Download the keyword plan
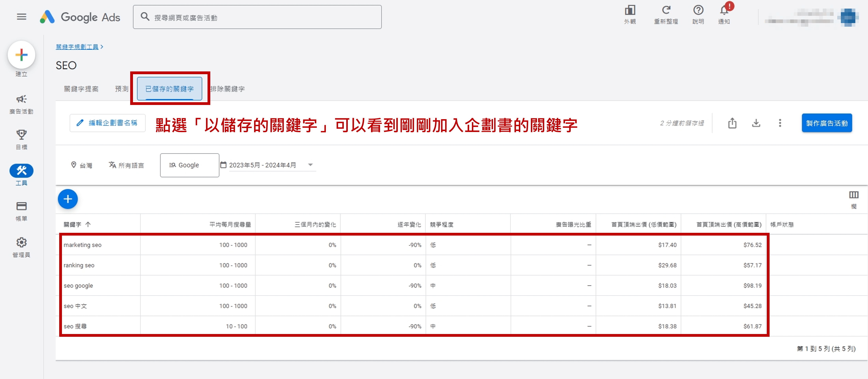The image size is (868, 379). pyautogui.click(x=756, y=123)
